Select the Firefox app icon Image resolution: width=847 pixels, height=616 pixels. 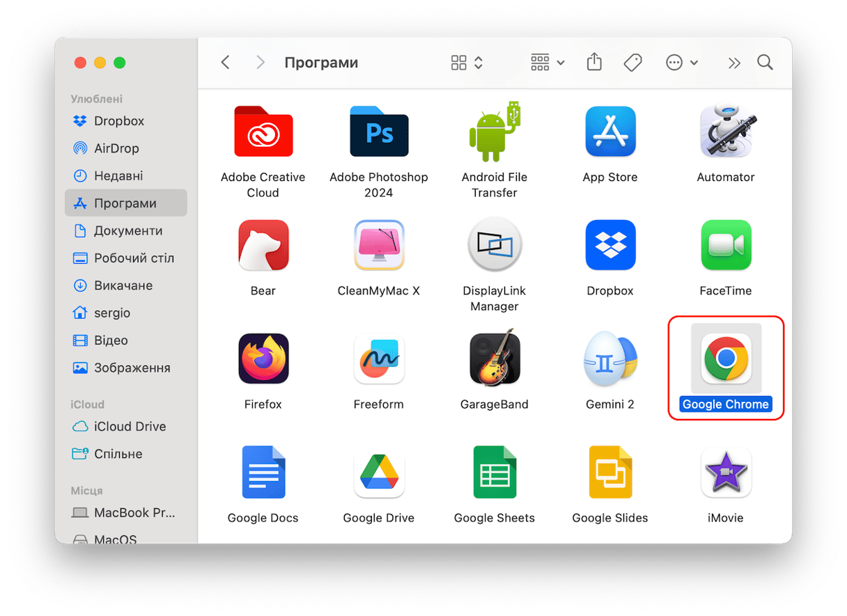pos(263,358)
